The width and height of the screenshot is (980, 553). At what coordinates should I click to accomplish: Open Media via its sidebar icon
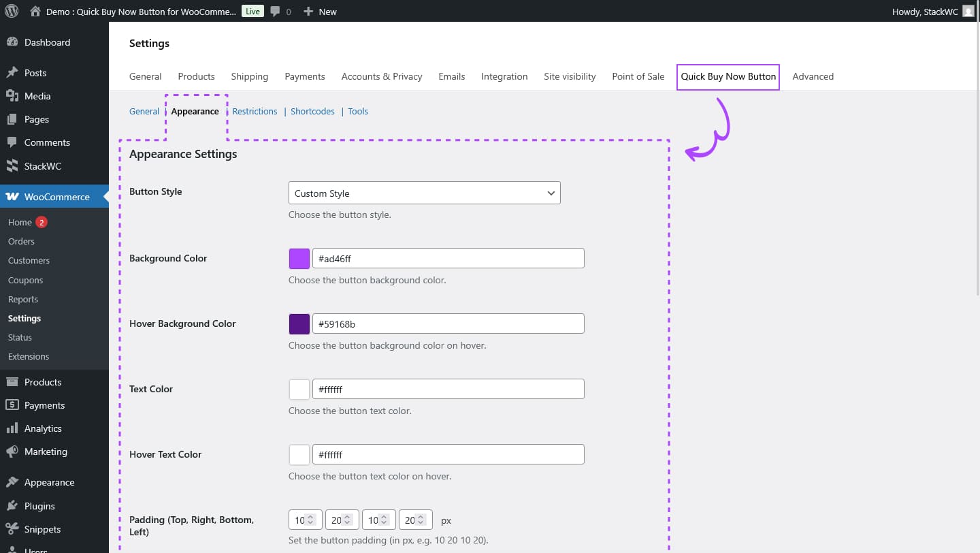(12, 96)
